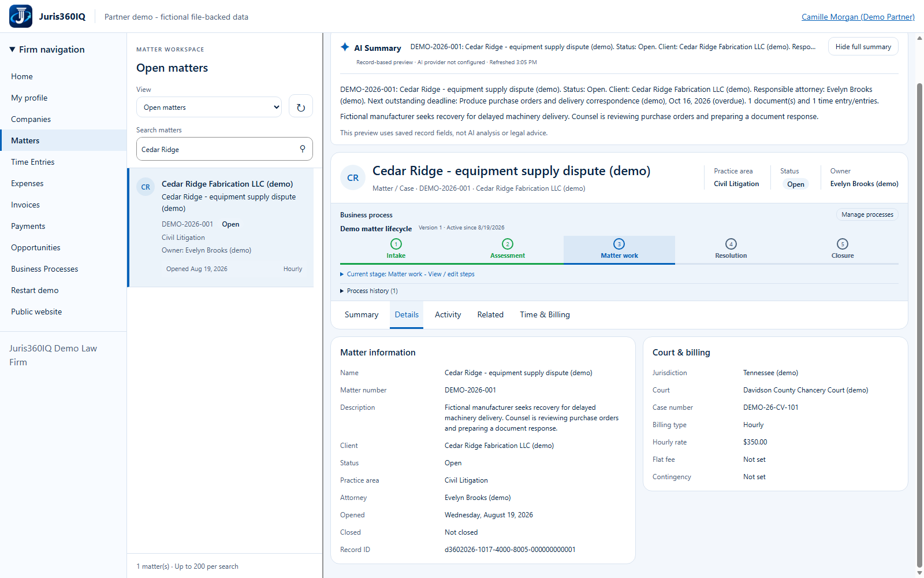Select the Cedar Ridge Fabrication LLC matter card
The image size is (924, 578).
[x=221, y=228]
